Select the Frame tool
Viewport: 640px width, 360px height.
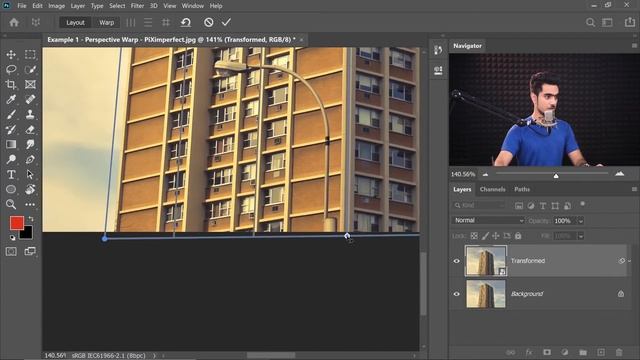tap(30, 84)
